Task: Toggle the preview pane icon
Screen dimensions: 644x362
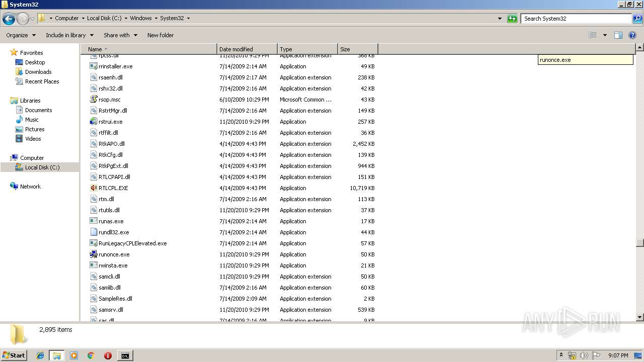Action: point(618,35)
